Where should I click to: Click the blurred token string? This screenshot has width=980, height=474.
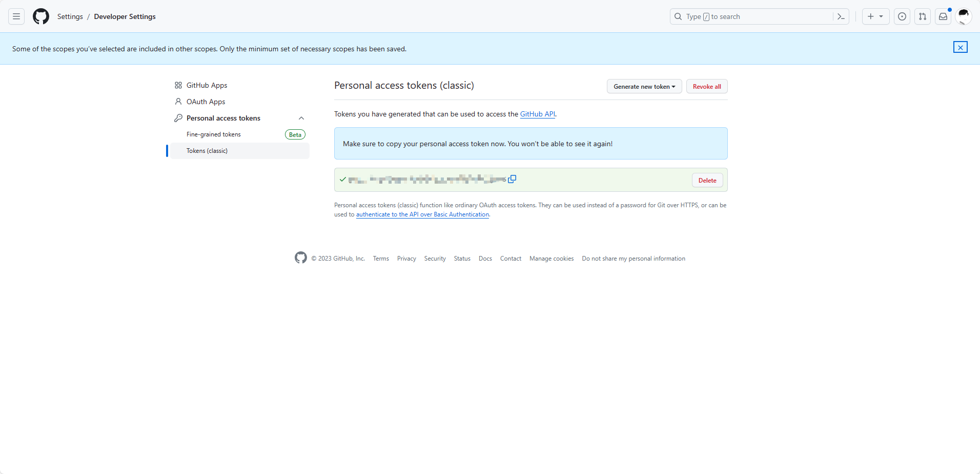coord(427,179)
